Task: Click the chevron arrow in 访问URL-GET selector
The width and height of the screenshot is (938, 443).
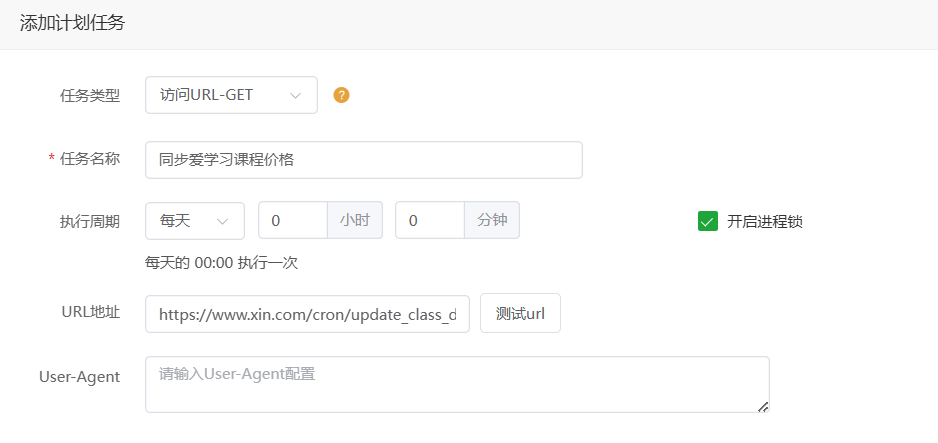Action: pyautogui.click(x=295, y=96)
